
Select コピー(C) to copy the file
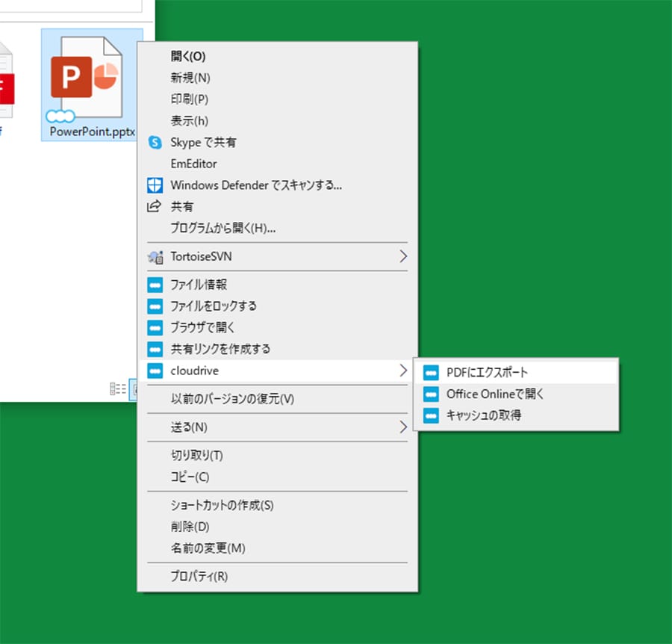click(x=277, y=477)
